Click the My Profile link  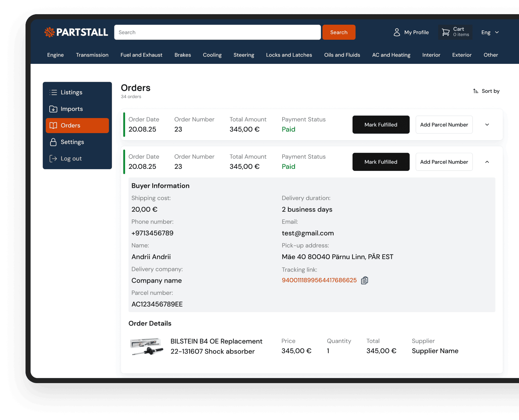pos(416,32)
